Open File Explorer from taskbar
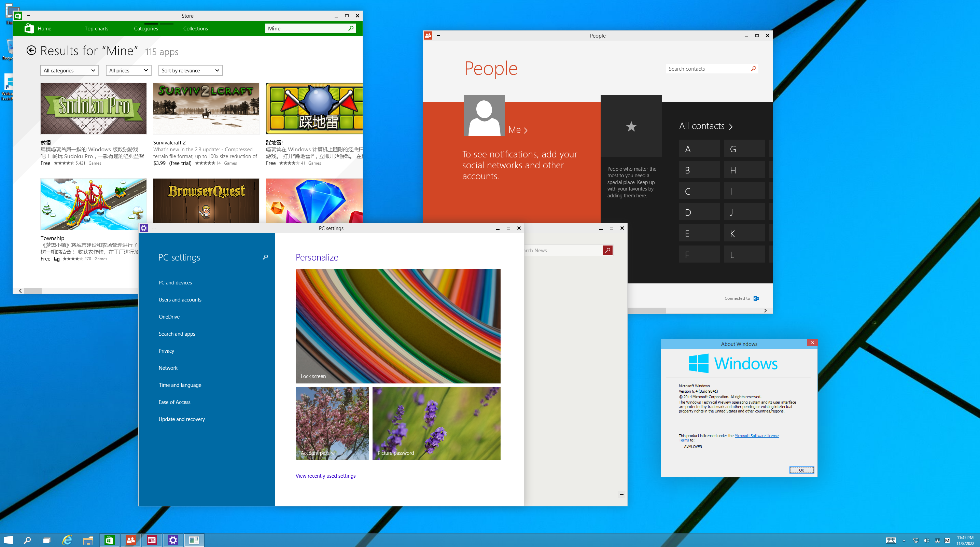This screenshot has height=547, width=980. click(x=88, y=540)
